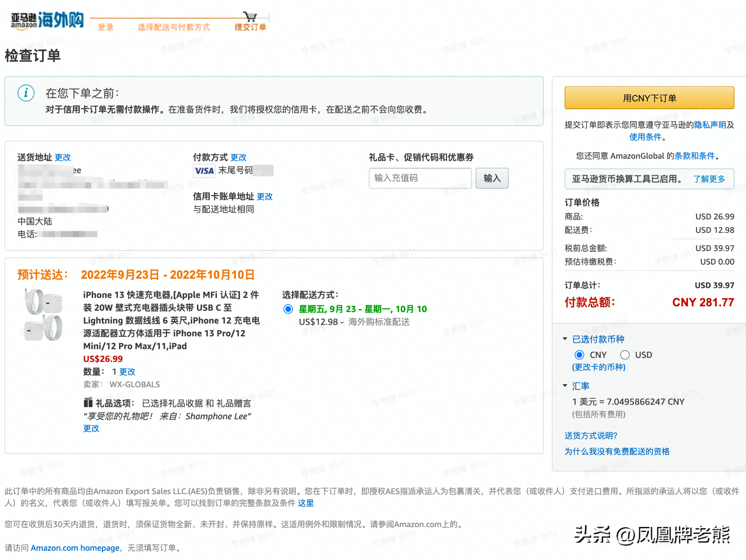Open 为什么我没有免费配送的资格 link
This screenshot has width=746, height=560.
click(x=617, y=451)
